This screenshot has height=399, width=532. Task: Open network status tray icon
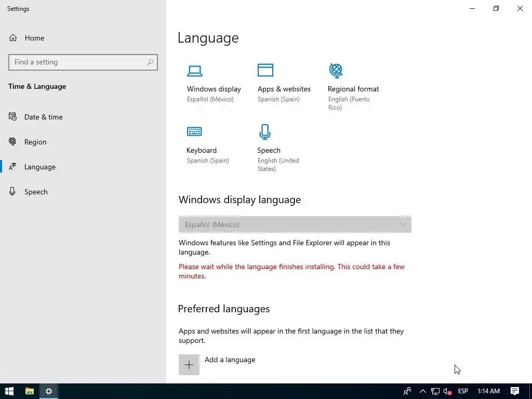click(435, 391)
